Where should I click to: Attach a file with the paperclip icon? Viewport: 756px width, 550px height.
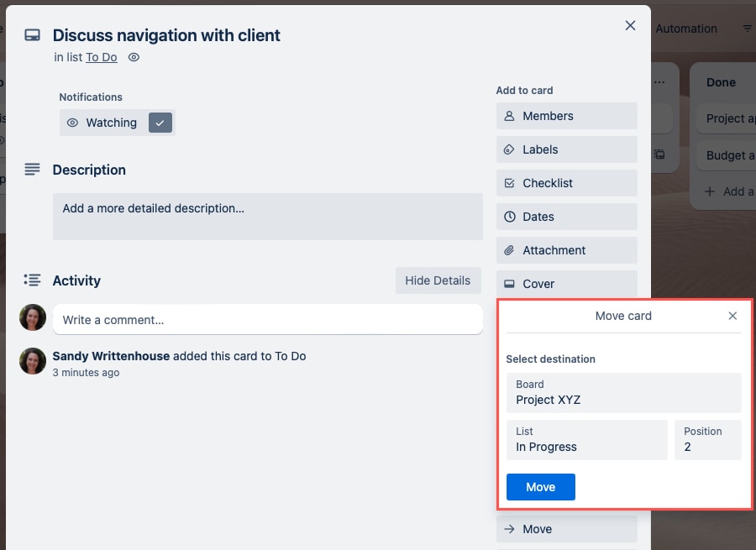(x=511, y=250)
